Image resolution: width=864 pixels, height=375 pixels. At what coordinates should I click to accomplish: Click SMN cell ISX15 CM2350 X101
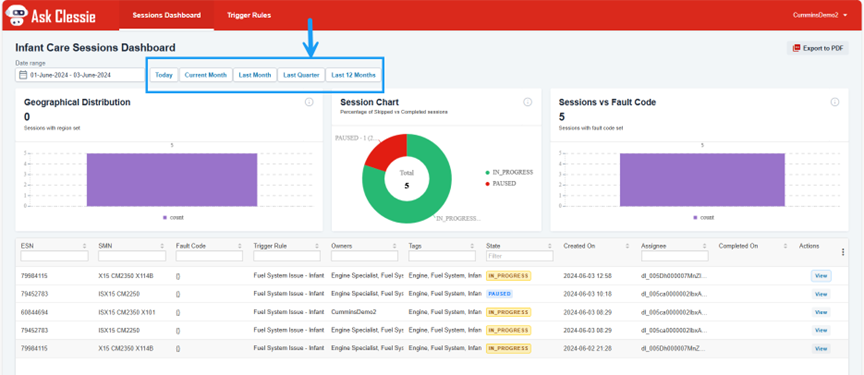click(127, 312)
